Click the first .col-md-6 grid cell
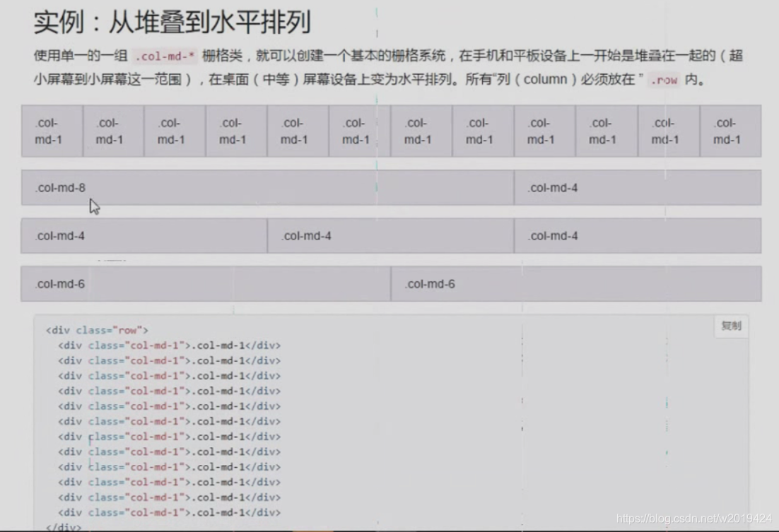The image size is (779, 532). pos(206,283)
